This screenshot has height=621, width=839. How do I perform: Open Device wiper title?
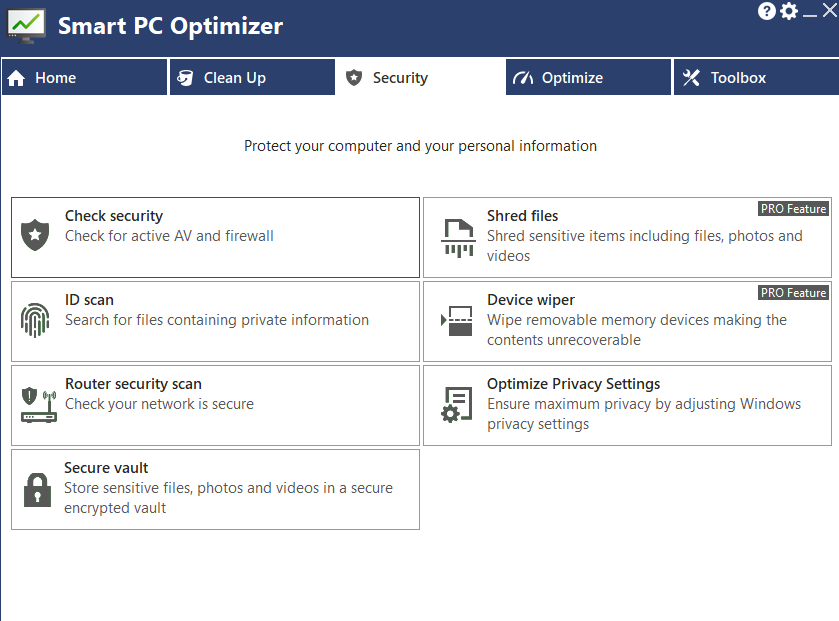[x=531, y=300]
